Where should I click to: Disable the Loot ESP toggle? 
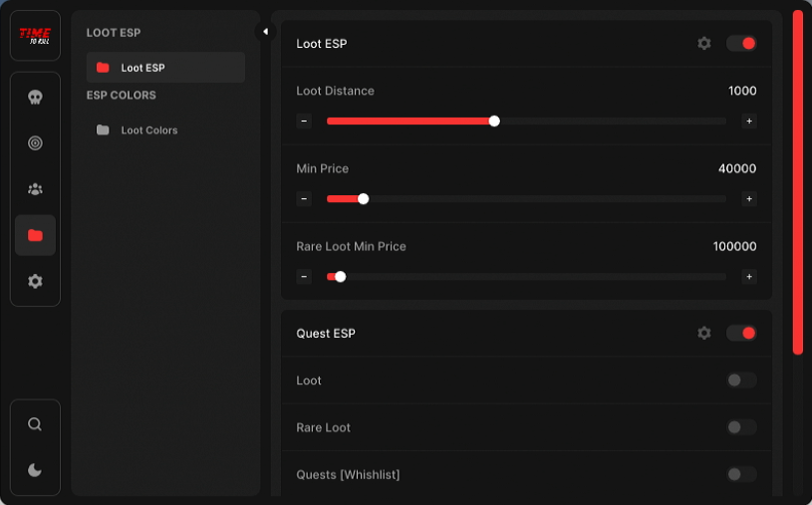pos(741,44)
